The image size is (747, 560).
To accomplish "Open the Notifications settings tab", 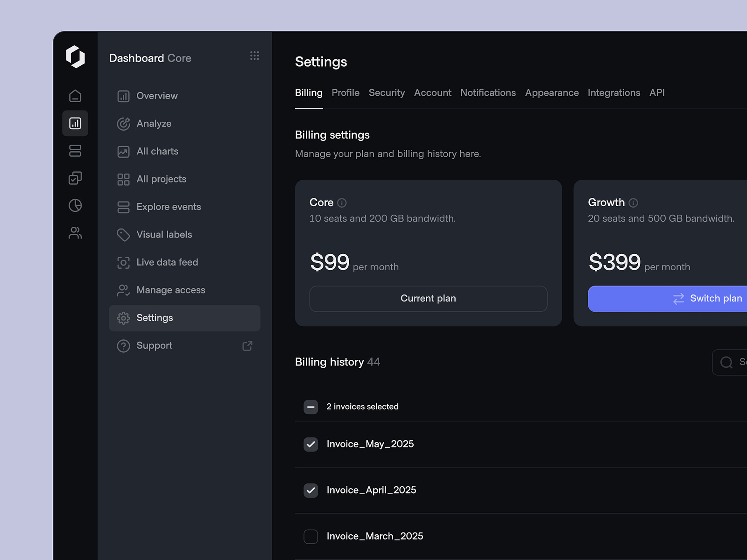I will [x=488, y=93].
